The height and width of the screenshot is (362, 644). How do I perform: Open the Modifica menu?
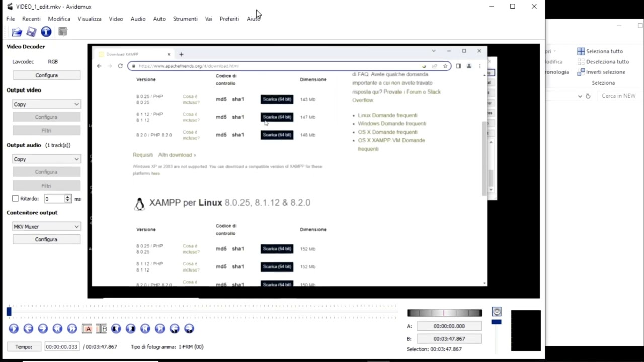click(x=59, y=19)
